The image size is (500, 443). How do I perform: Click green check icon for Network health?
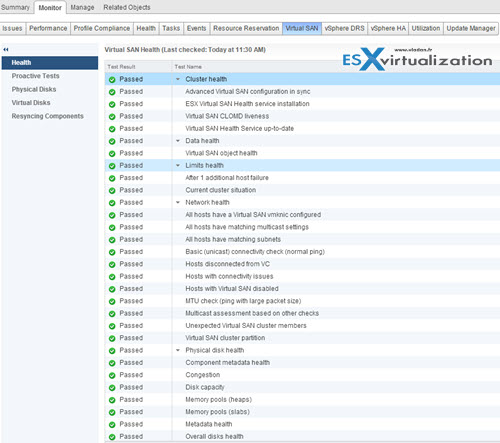click(112, 203)
